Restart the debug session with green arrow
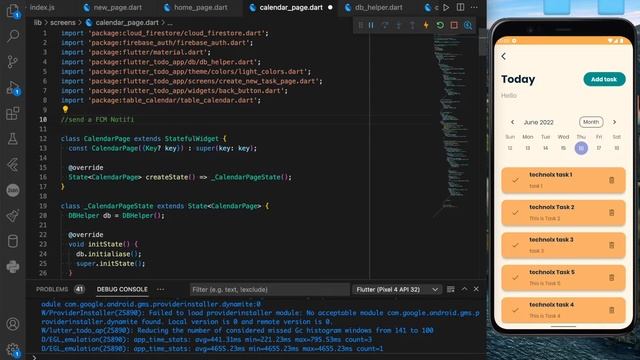Image resolution: width=640 pixels, height=360 pixels. click(440, 25)
